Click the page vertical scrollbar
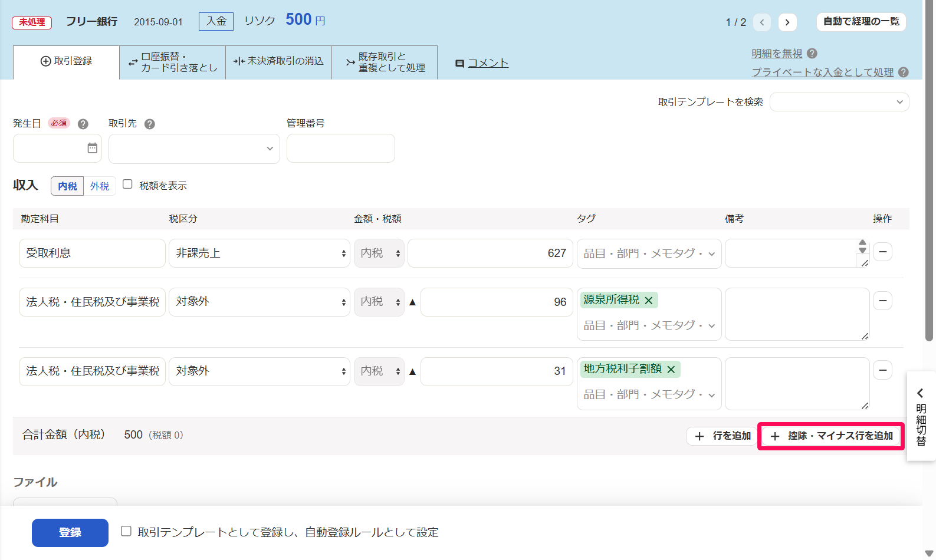936x560 pixels. (930, 171)
